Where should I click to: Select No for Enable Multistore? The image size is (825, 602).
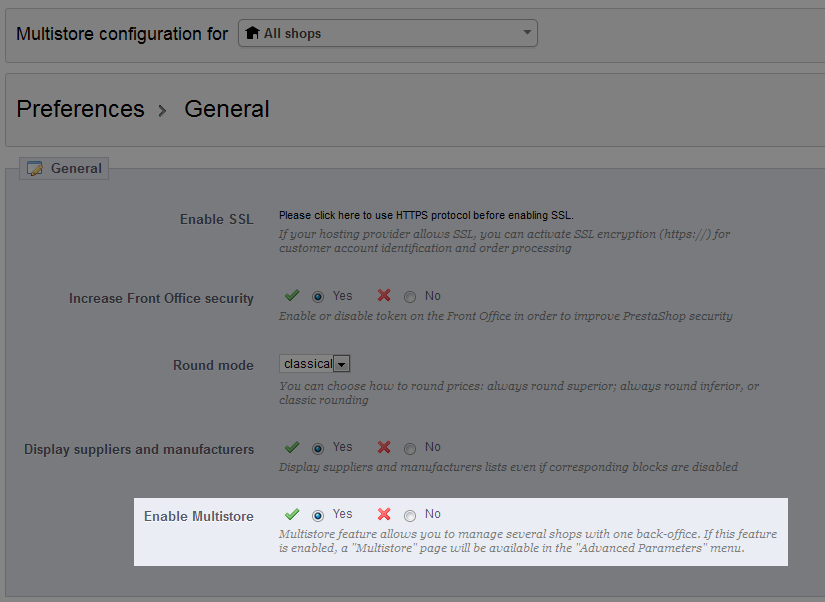pos(410,515)
